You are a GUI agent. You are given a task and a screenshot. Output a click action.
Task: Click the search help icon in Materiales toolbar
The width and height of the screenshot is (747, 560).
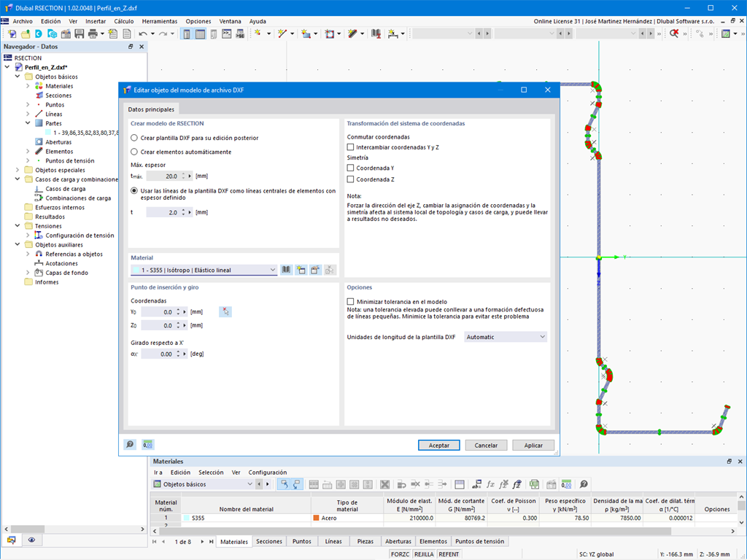pos(584,484)
